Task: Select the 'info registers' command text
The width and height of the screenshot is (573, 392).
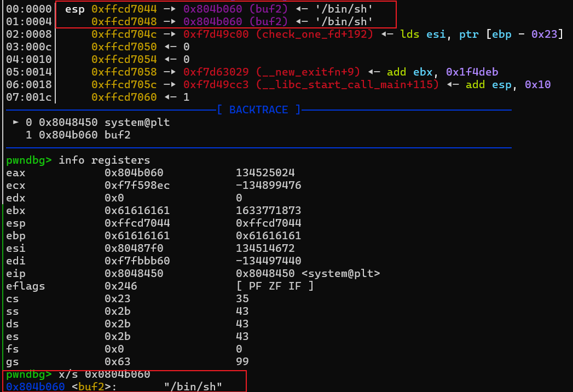Action: coord(104,160)
